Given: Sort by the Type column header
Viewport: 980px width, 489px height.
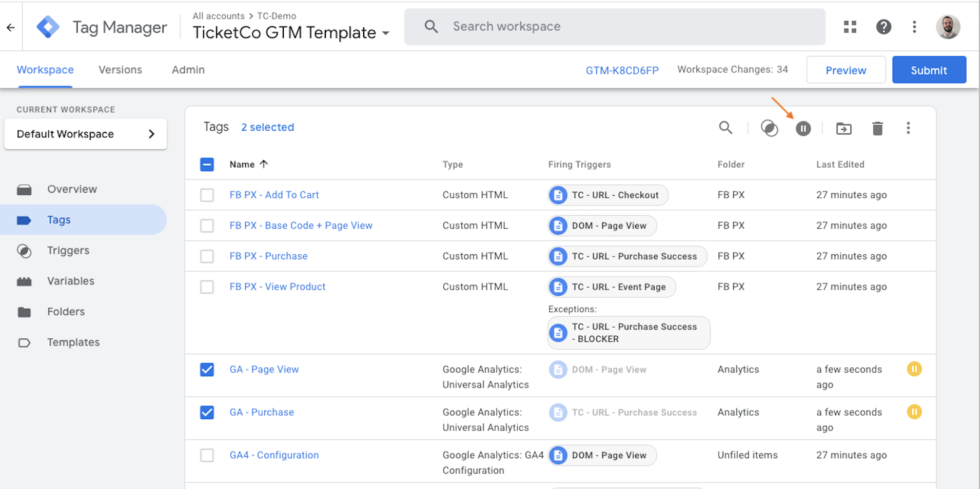Looking at the screenshot, I should (x=453, y=165).
